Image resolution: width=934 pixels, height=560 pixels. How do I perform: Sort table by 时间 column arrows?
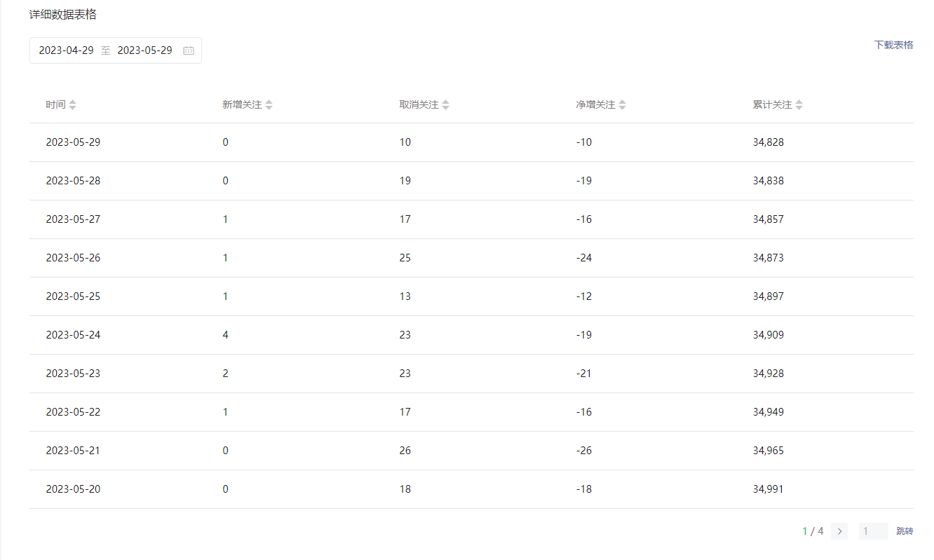73,104
